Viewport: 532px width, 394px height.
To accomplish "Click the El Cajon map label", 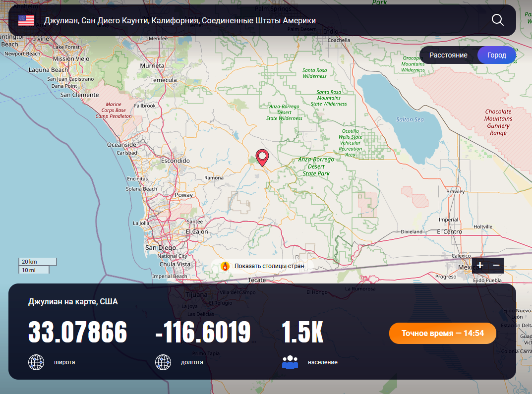I will [197, 231].
